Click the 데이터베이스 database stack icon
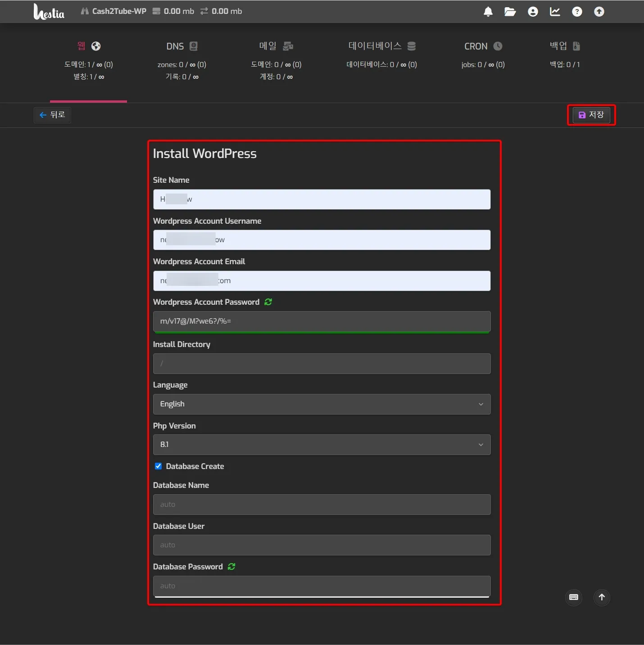644x645 pixels. point(412,46)
